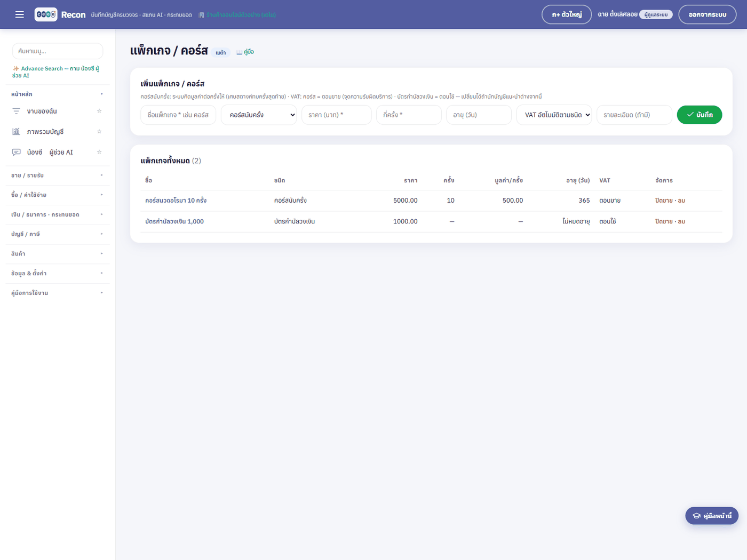The image size is (747, 560).
Task: Open the VAT อัตโนมัติตามชนิด dropdown
Action: tap(554, 115)
